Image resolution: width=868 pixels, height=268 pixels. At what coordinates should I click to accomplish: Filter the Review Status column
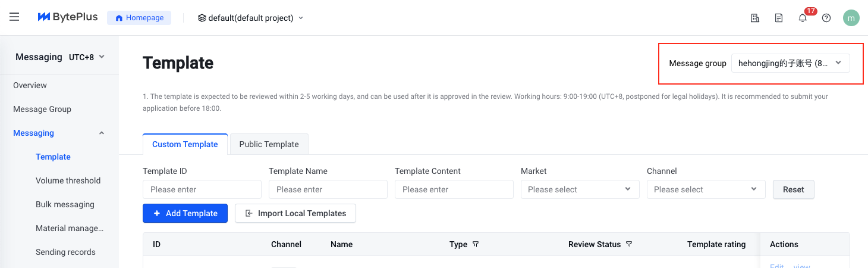click(629, 244)
